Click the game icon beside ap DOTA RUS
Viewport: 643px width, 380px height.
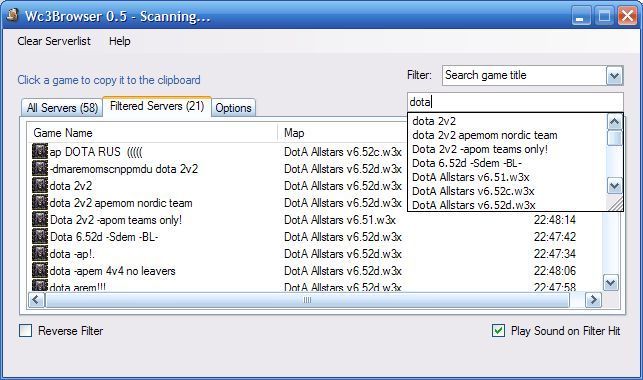(x=40, y=151)
